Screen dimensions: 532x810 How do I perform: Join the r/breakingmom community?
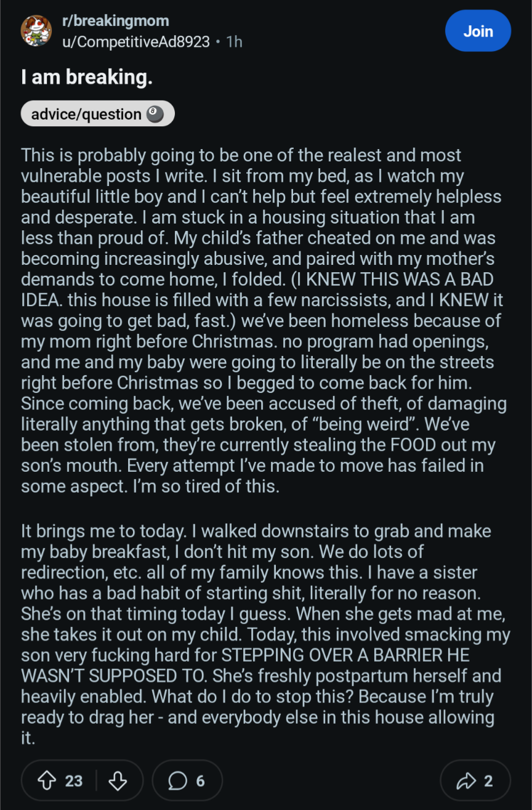click(x=478, y=31)
